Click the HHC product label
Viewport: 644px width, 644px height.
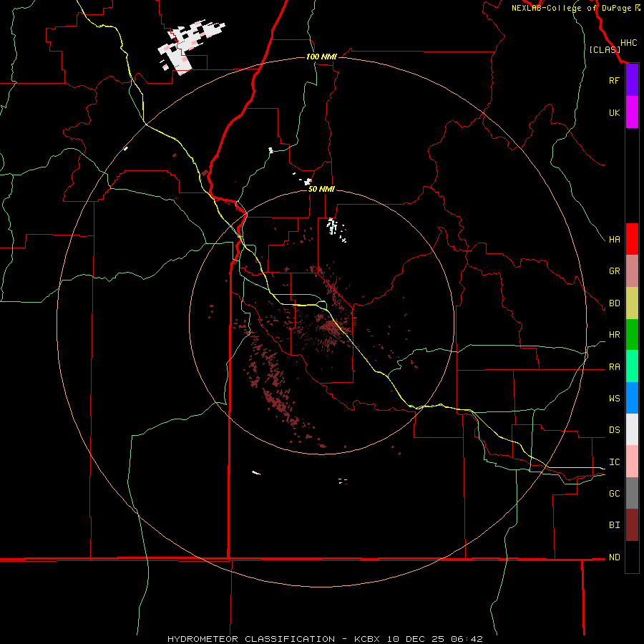coord(628,43)
